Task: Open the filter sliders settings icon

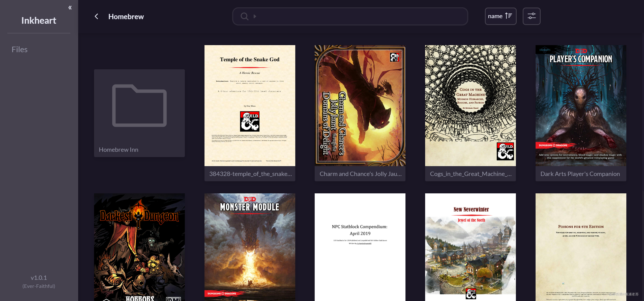Action: [x=531, y=16]
